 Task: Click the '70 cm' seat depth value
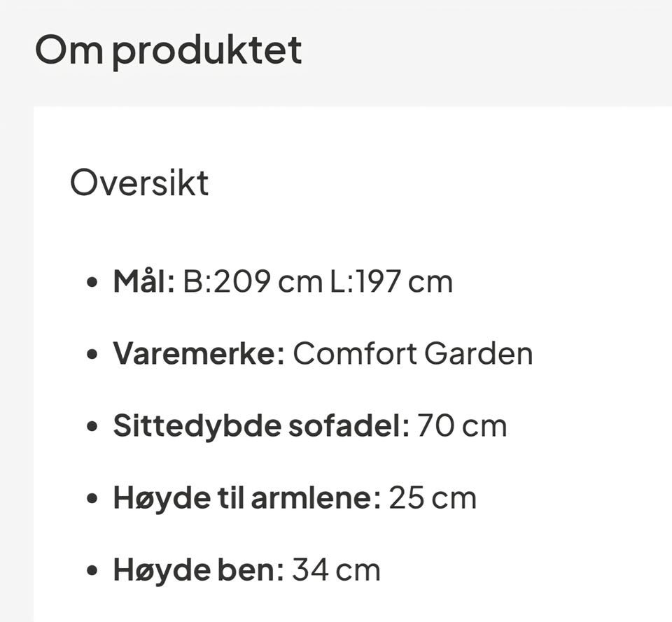point(462,426)
